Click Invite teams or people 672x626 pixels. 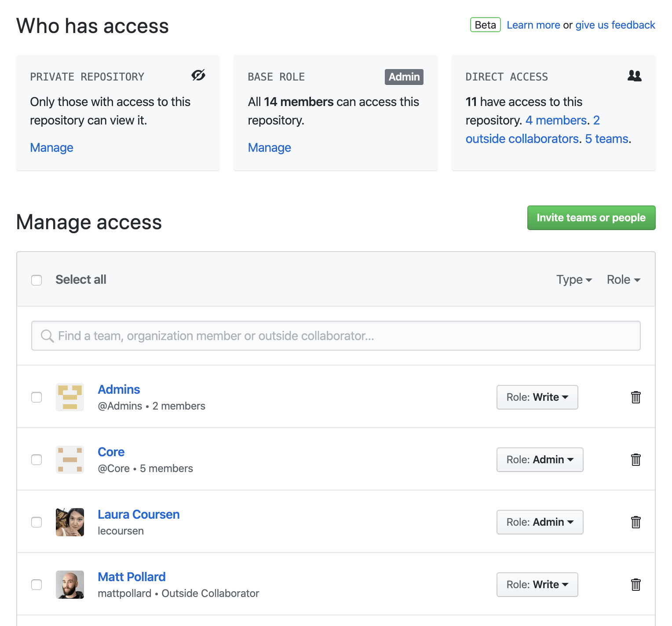tap(591, 218)
